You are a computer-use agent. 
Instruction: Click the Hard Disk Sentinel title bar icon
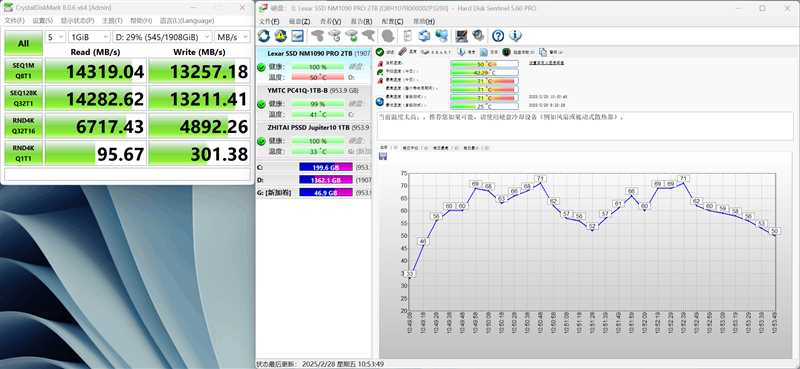[262, 8]
